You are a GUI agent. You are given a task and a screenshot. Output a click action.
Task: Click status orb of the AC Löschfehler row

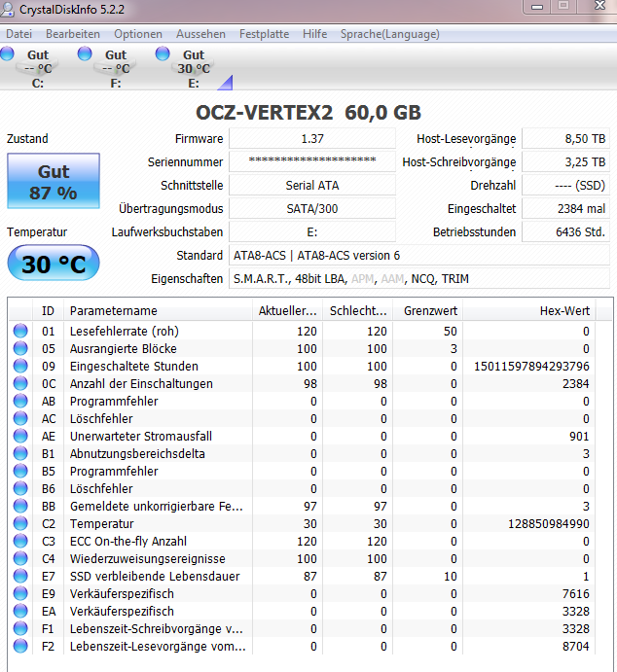coord(20,418)
